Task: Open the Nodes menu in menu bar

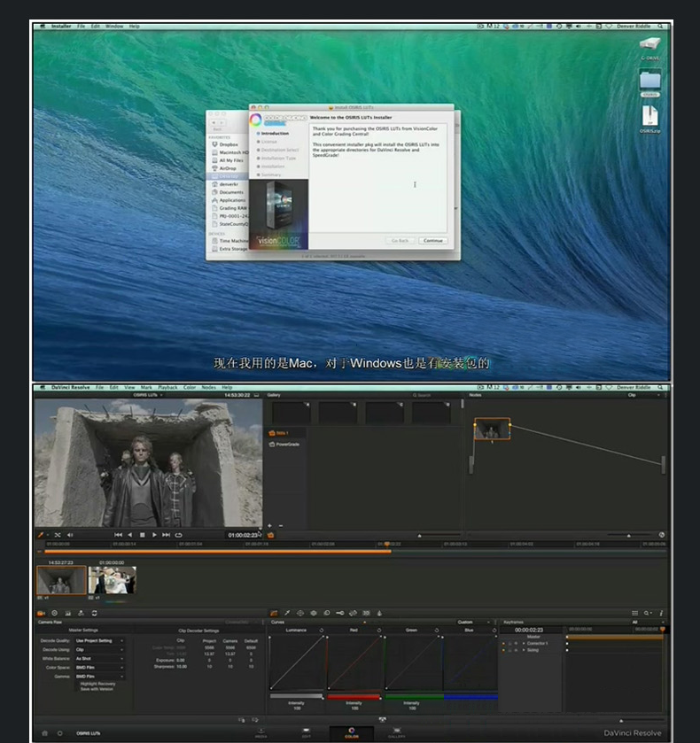Action: pos(208,388)
